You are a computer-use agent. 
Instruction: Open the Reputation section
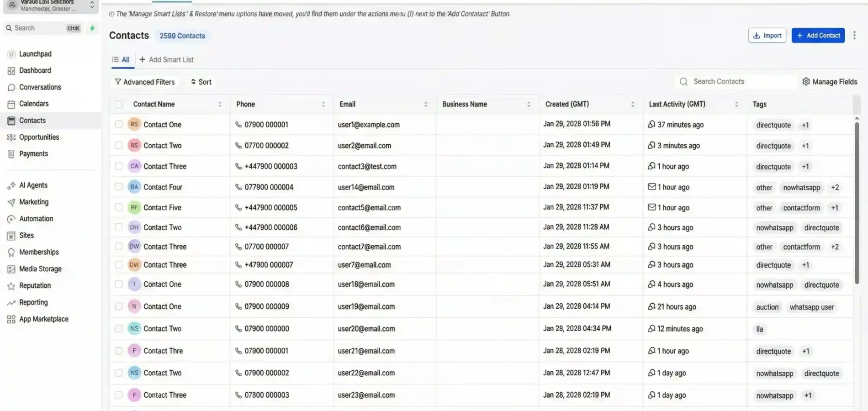pos(35,285)
